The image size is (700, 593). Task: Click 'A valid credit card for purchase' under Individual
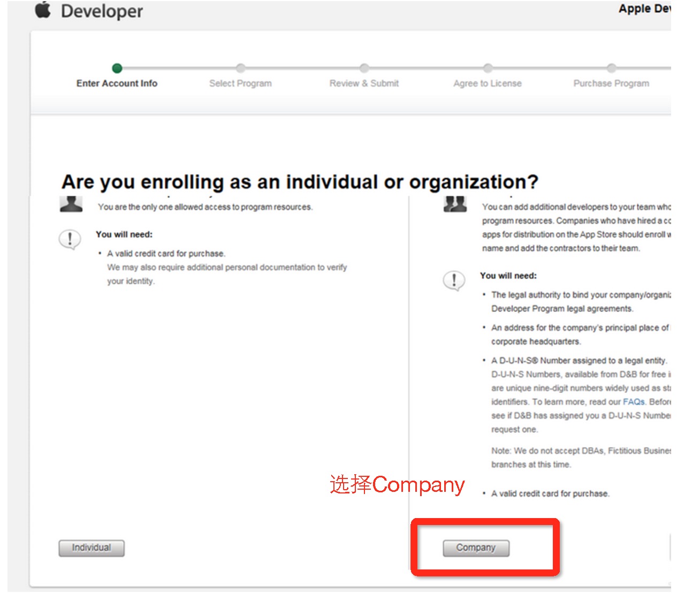click(166, 254)
